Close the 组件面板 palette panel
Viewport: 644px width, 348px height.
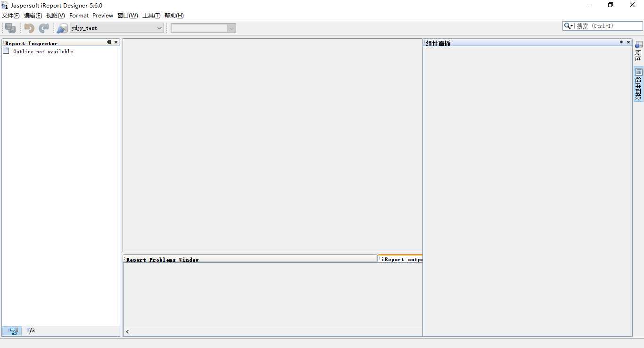pos(628,42)
